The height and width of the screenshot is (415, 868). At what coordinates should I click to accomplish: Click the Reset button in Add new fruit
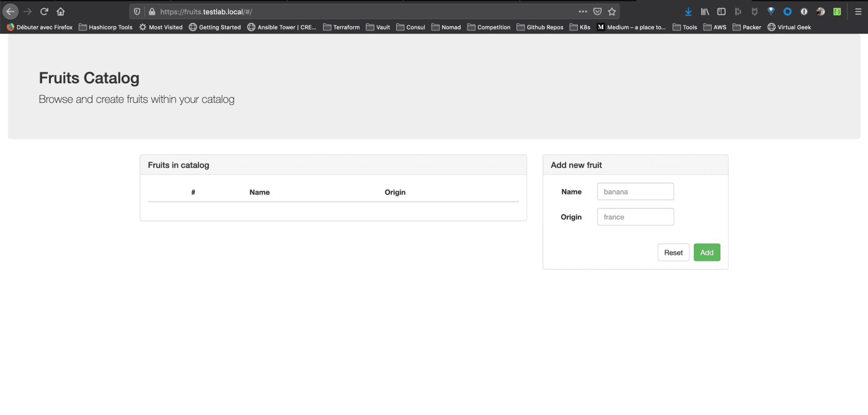pyautogui.click(x=673, y=252)
